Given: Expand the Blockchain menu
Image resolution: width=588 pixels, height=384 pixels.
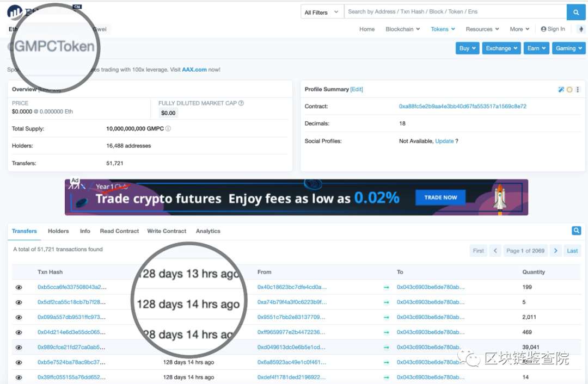Looking at the screenshot, I should point(403,29).
